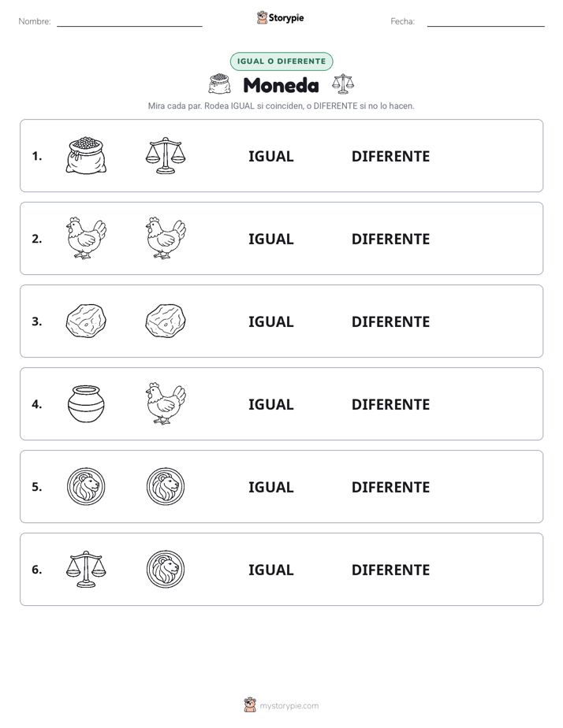Select the second rock picture in row 3
The height and width of the screenshot is (728, 563).
(x=166, y=321)
